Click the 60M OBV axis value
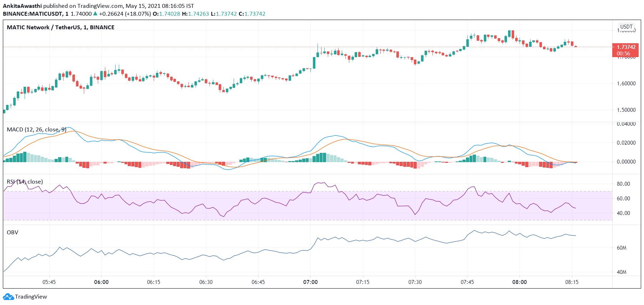 click(x=622, y=248)
